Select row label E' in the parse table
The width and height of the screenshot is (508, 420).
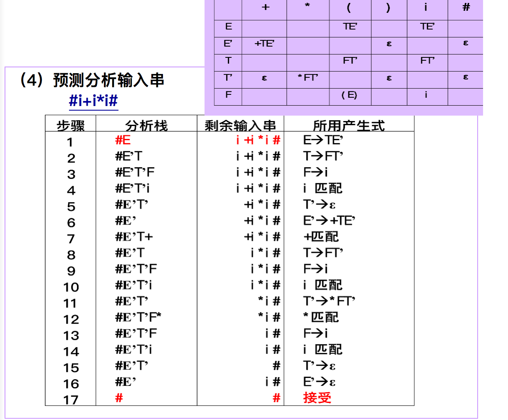228,43
